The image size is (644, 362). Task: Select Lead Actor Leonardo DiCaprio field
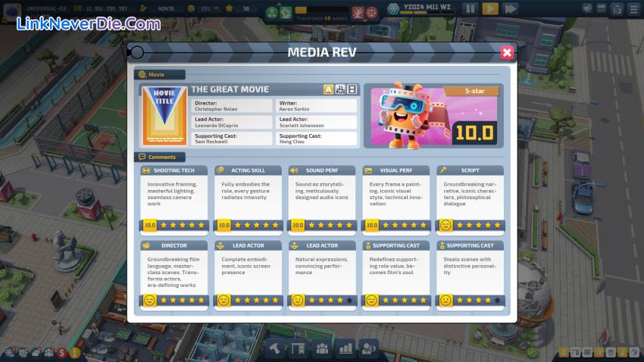pos(232,123)
